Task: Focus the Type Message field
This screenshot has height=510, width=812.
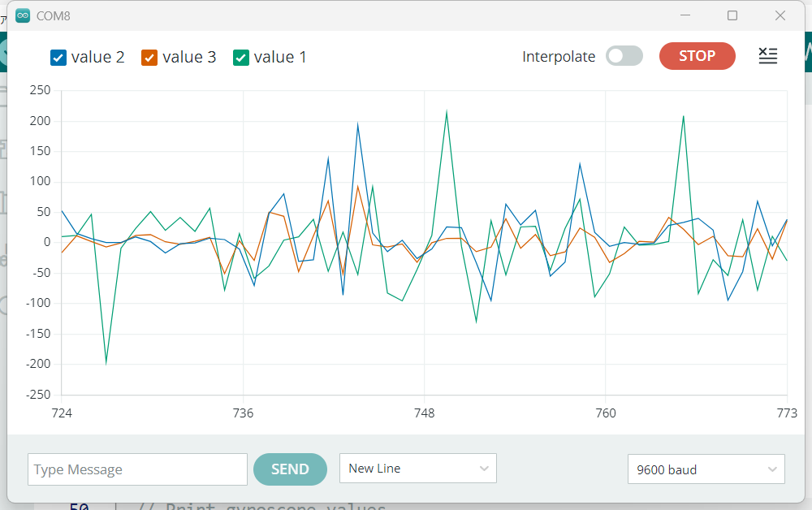Action: coord(137,469)
